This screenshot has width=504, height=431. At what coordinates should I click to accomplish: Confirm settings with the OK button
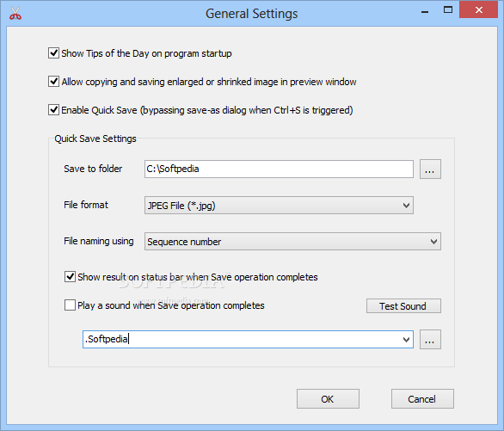(x=328, y=399)
